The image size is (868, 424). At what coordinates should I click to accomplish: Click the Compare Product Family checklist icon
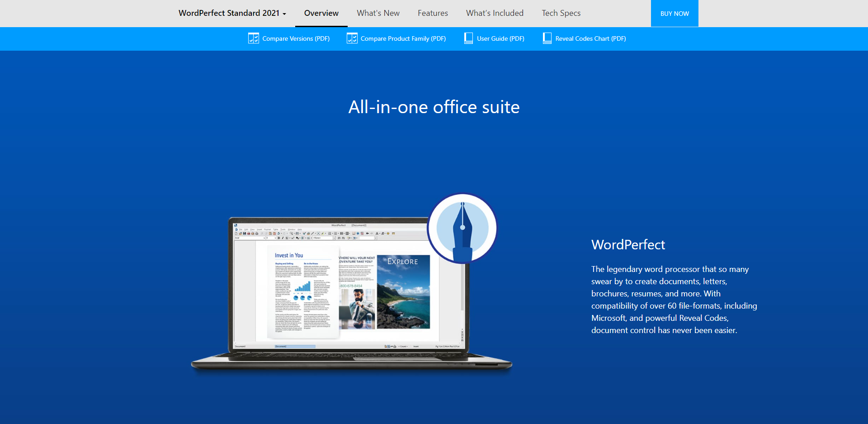[352, 38]
